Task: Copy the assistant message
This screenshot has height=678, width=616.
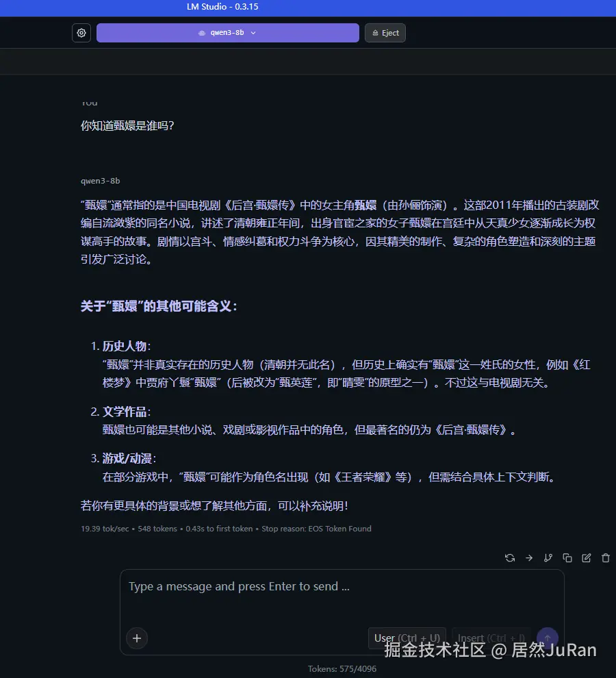Action: (x=567, y=557)
